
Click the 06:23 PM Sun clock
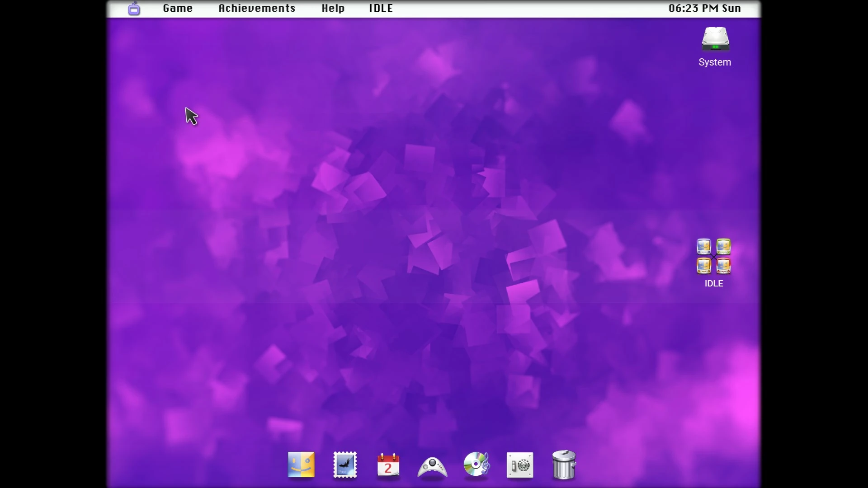tap(704, 9)
